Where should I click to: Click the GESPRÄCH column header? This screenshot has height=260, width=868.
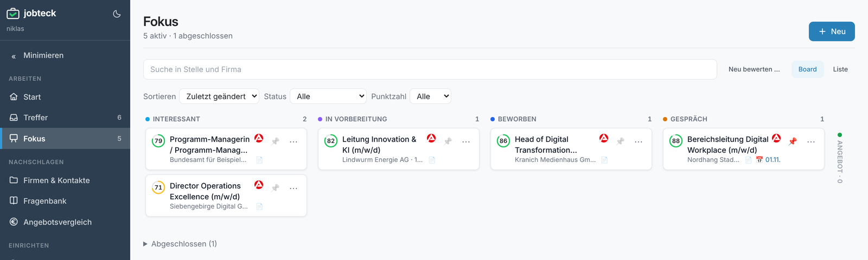tap(688, 119)
